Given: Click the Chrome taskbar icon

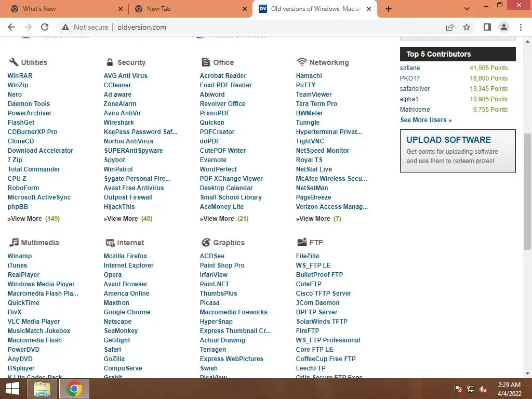Looking at the screenshot, I should (74, 389).
